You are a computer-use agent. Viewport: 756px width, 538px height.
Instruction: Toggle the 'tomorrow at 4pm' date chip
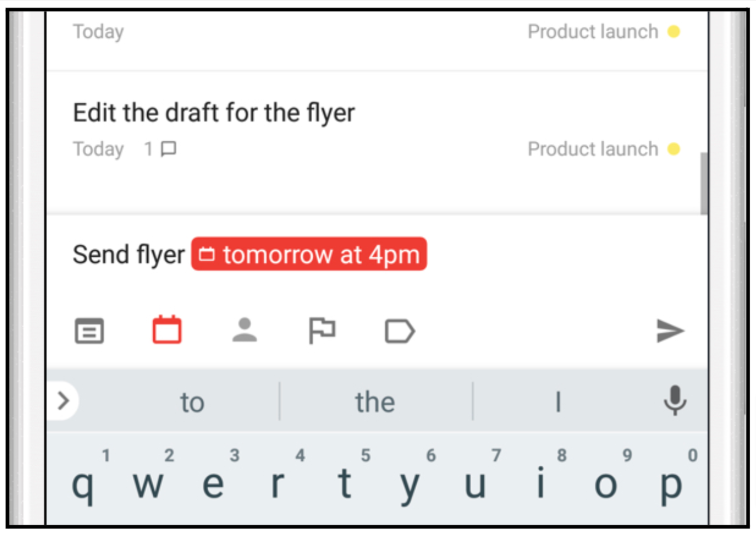pyautogui.click(x=309, y=254)
